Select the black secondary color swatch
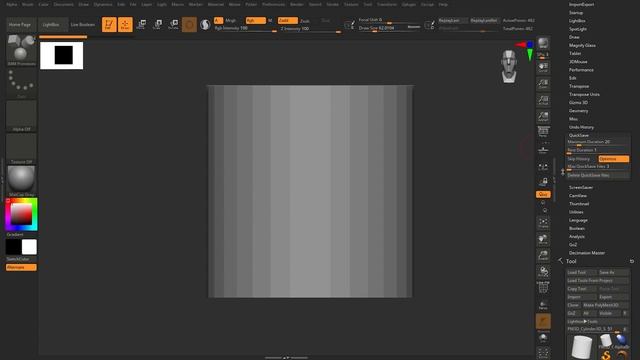 (13, 247)
